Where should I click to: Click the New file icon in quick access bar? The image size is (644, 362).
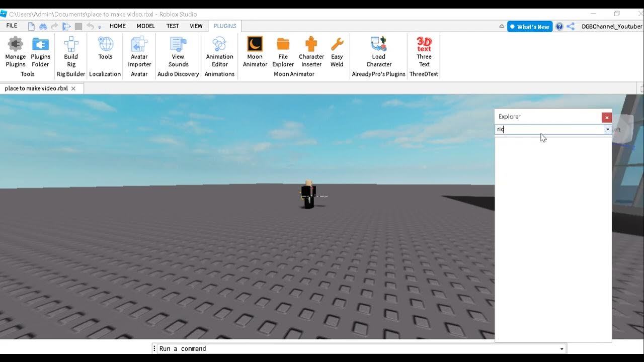31,26
